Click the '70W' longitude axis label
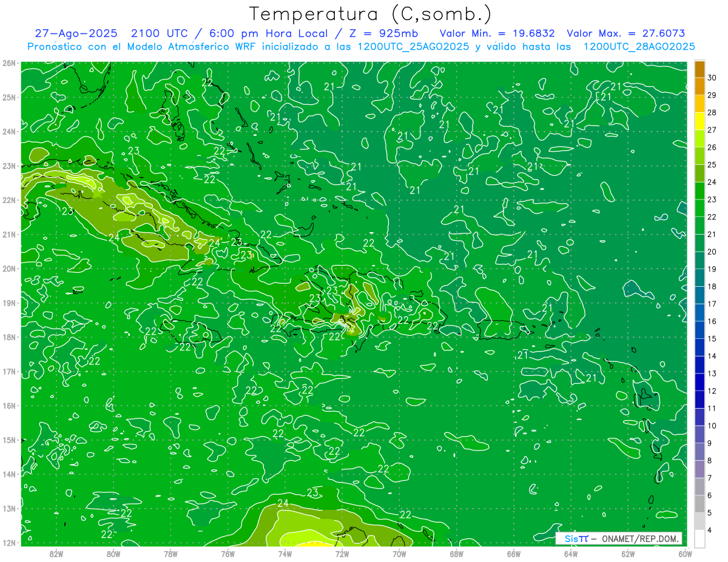The height and width of the screenshot is (562, 728). (x=399, y=554)
